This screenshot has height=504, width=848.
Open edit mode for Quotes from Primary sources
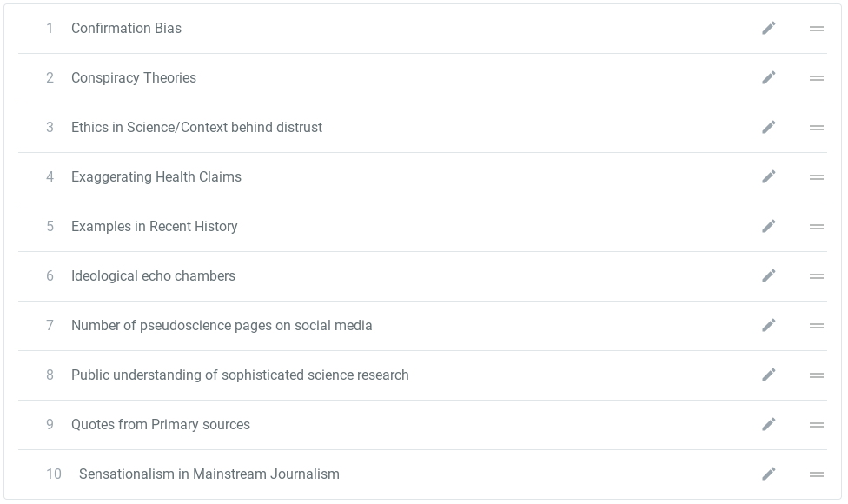point(769,424)
